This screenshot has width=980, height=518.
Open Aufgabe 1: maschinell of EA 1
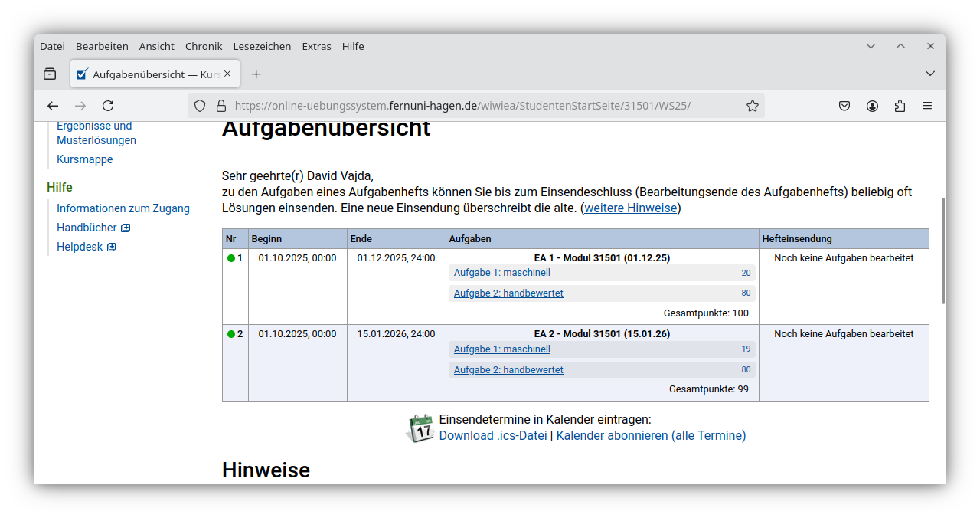pos(501,272)
